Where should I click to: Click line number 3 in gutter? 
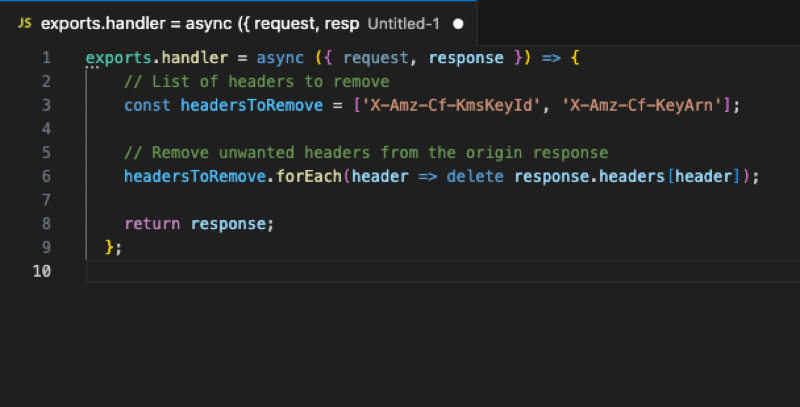(x=46, y=105)
